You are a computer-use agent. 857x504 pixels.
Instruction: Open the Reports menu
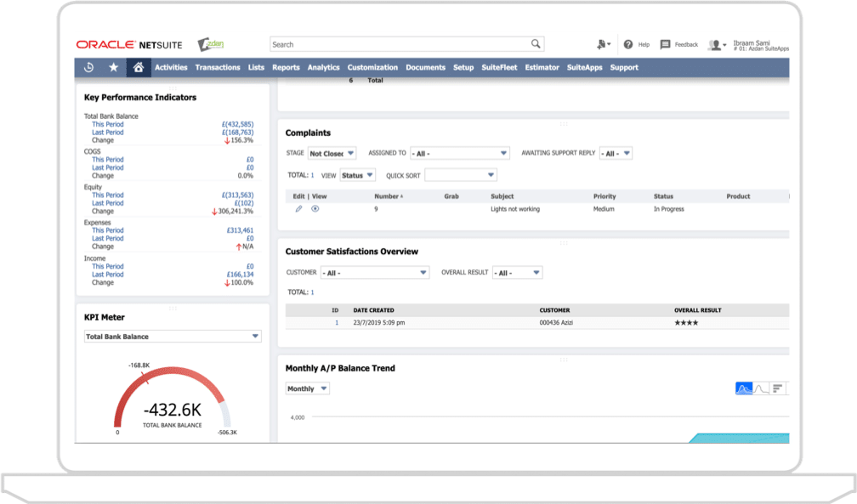(286, 67)
